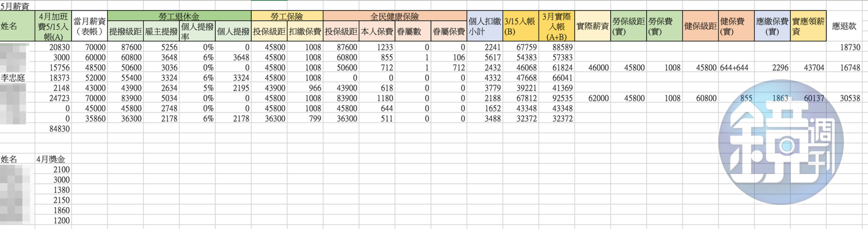Click the actual deposit value 92535
The image size is (868, 229).
pyautogui.click(x=556, y=98)
